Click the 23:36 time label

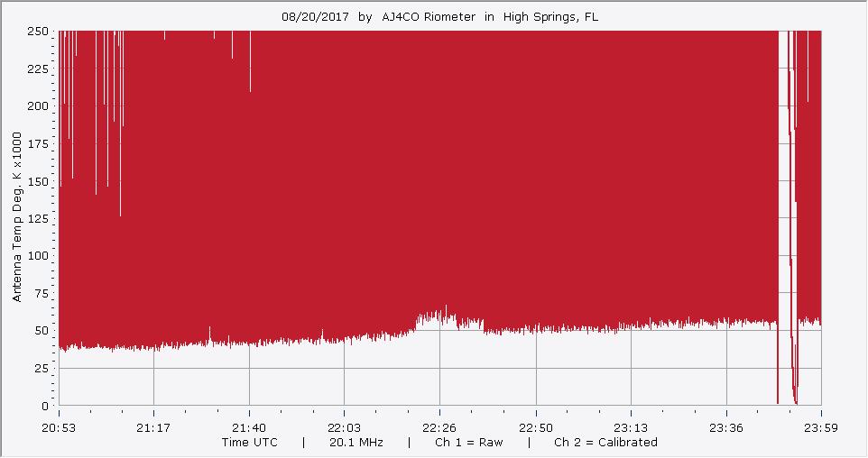point(726,428)
